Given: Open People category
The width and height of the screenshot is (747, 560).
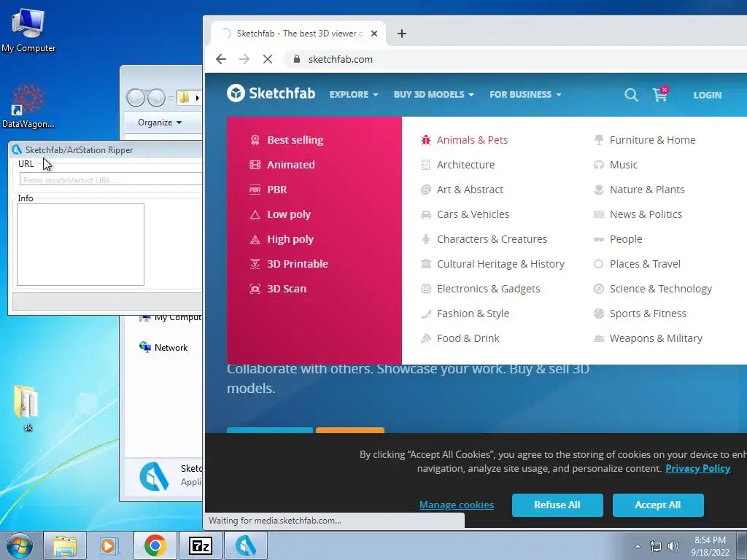Looking at the screenshot, I should point(618,239).
